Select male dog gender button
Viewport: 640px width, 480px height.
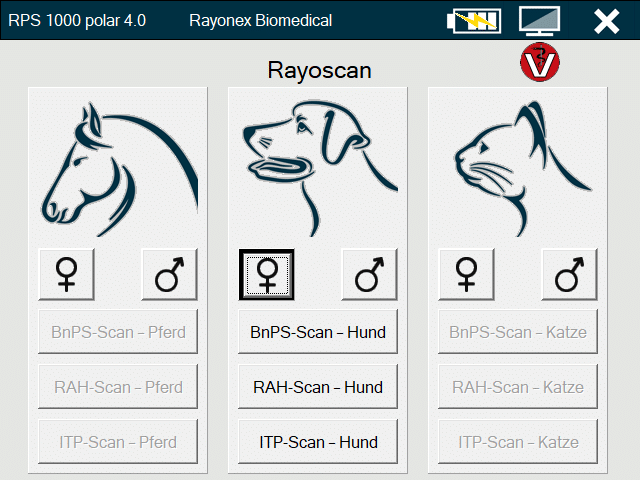pos(369,274)
